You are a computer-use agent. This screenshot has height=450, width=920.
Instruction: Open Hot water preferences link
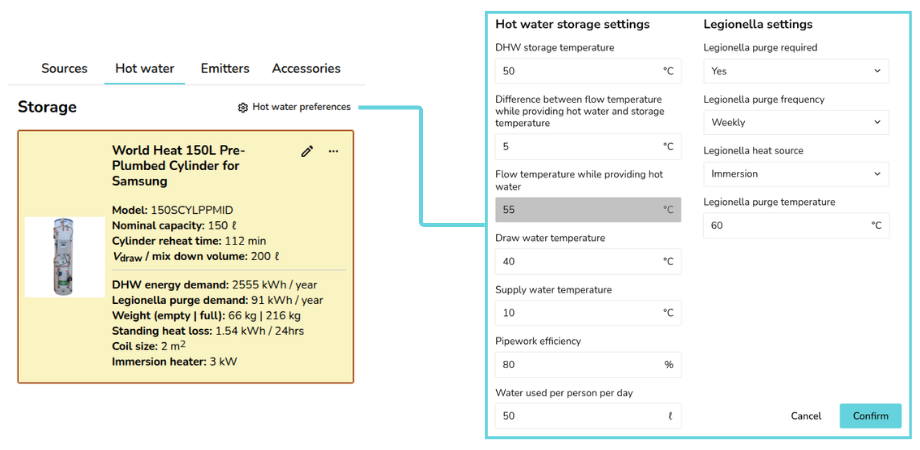pos(301,107)
